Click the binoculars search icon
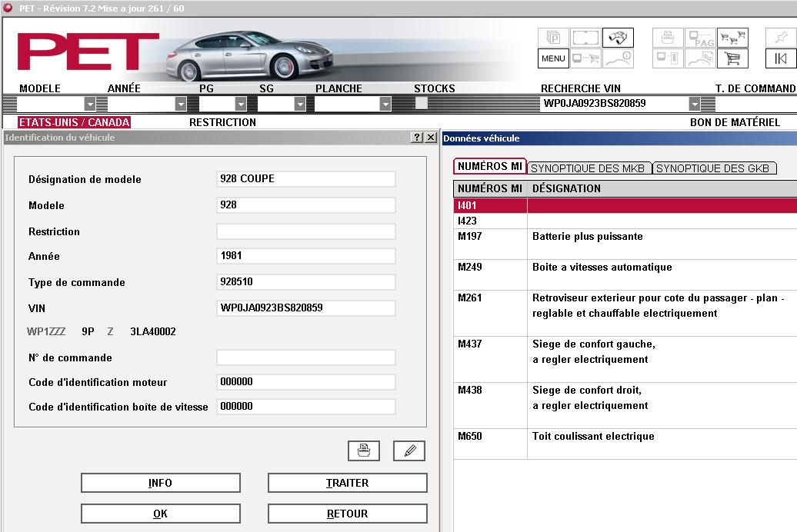Viewport: 797px width, 532px height. coord(618,38)
